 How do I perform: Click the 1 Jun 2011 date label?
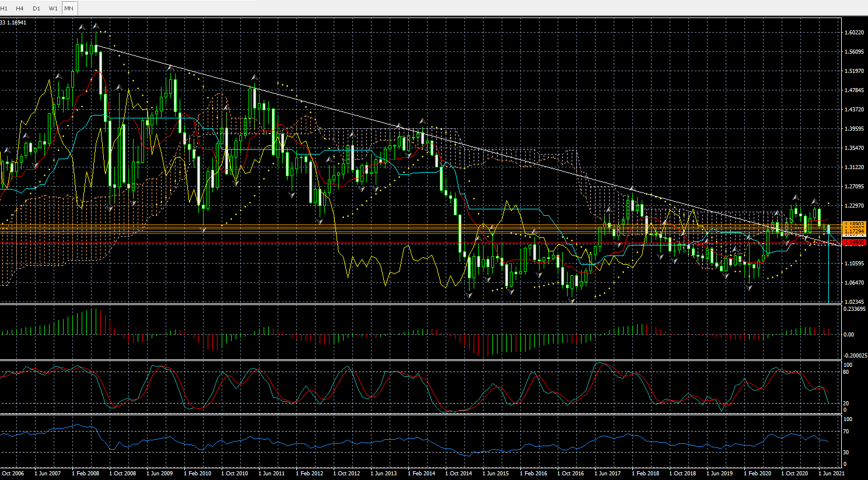(272, 474)
